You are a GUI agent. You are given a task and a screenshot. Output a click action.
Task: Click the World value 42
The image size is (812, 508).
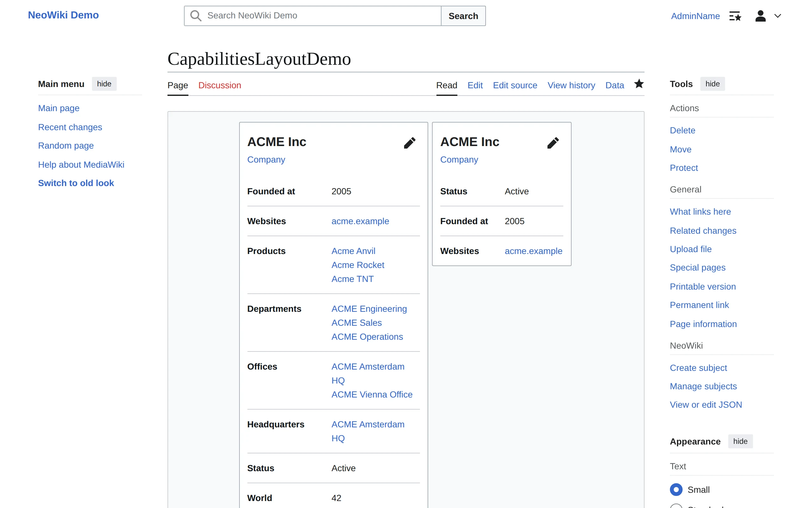336,498
